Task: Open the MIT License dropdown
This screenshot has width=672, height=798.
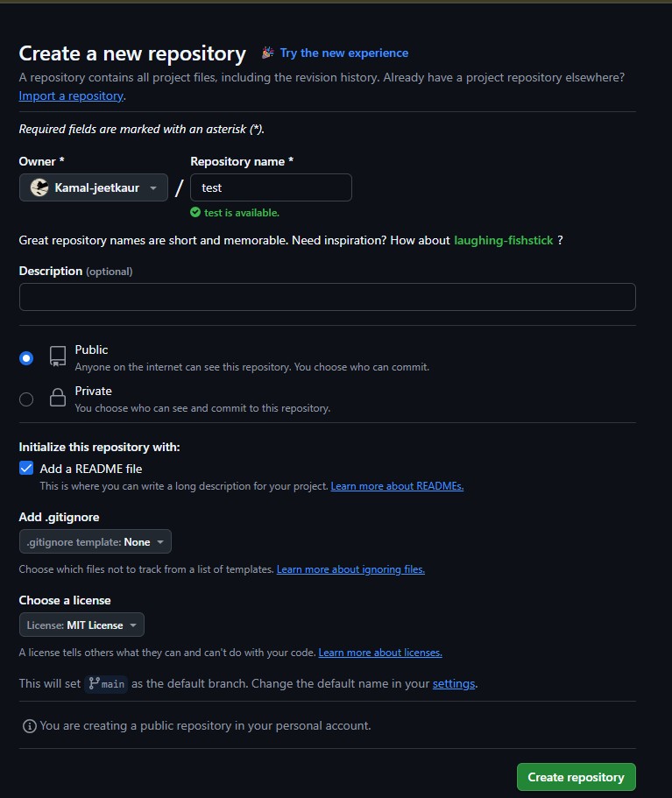Action: tap(81, 625)
